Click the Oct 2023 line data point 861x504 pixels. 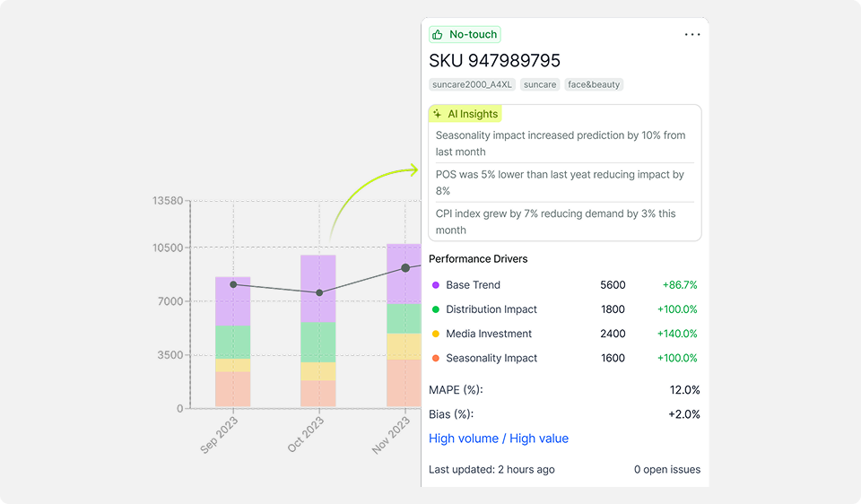[318, 292]
